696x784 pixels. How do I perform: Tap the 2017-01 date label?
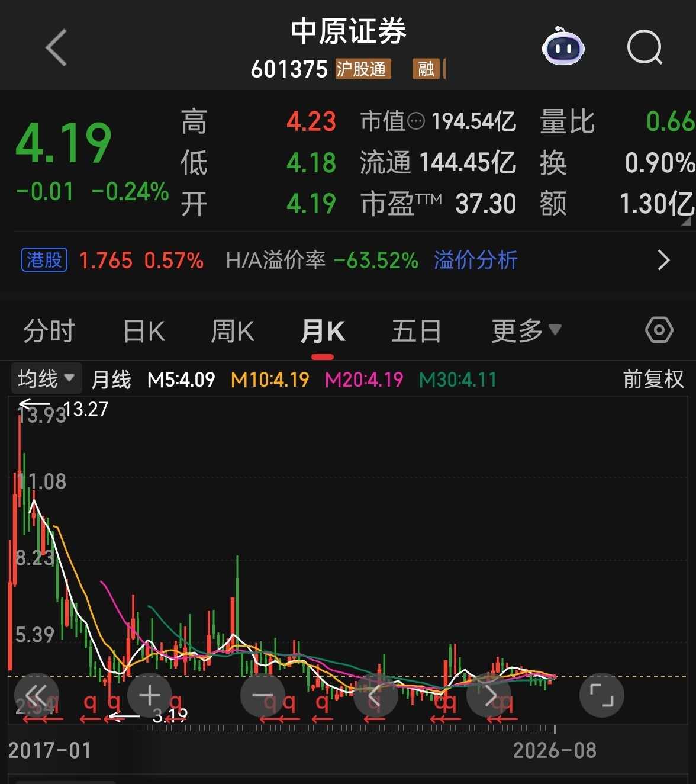(50, 751)
